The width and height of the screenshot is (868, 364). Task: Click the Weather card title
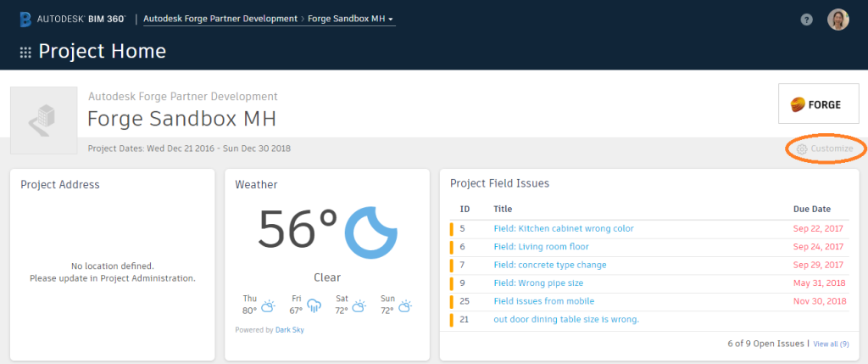(x=256, y=184)
